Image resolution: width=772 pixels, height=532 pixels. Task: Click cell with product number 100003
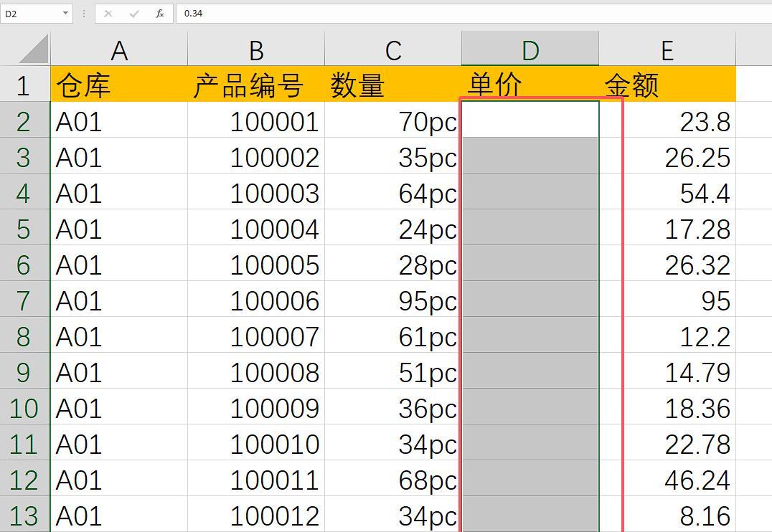tap(256, 192)
